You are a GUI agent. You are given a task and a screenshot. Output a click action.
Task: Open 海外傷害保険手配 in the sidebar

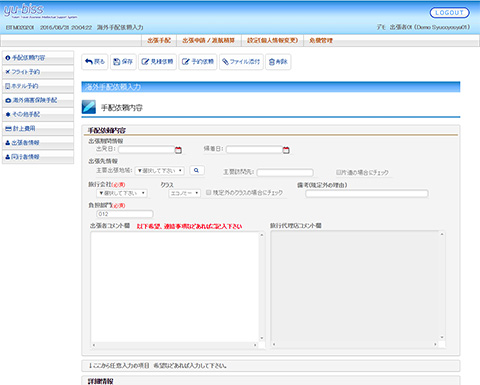[x=38, y=100]
